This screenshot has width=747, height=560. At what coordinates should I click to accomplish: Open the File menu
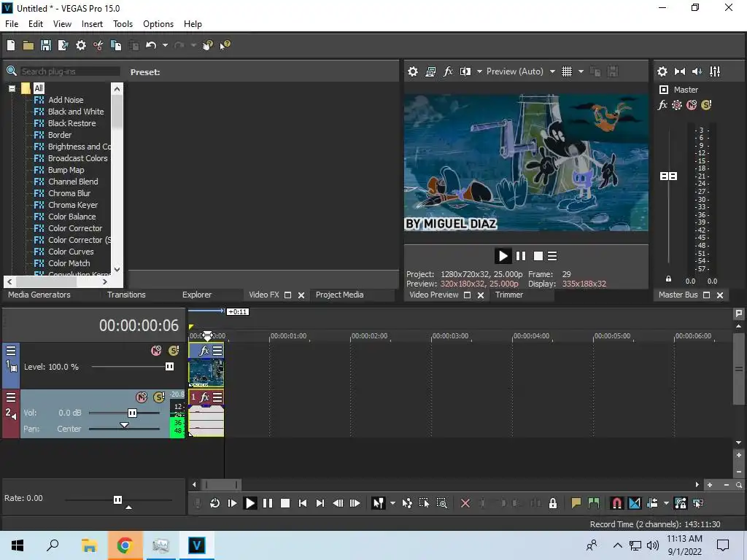tap(12, 24)
